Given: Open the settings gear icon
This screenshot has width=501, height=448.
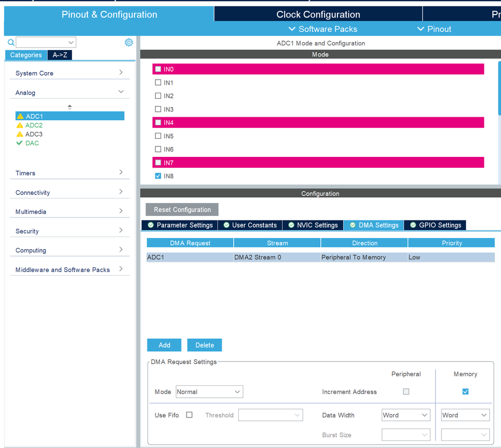Looking at the screenshot, I should point(129,42).
